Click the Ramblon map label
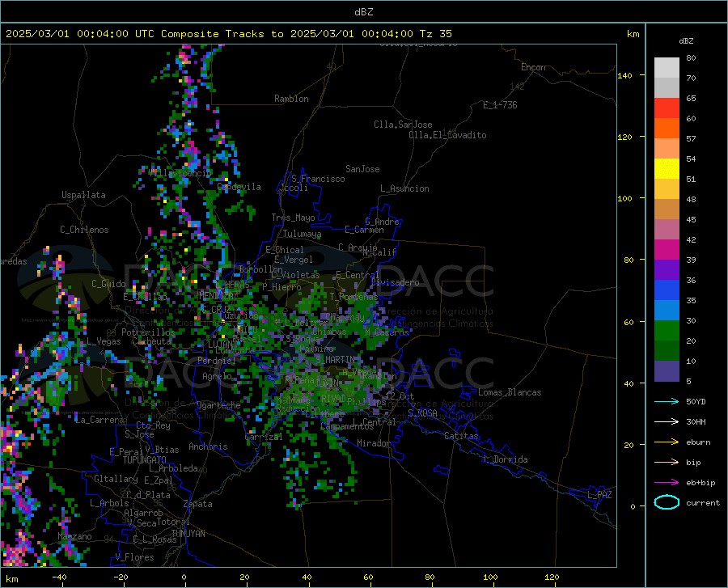 coord(291,99)
